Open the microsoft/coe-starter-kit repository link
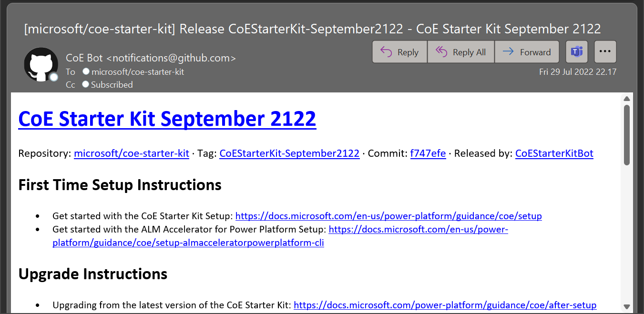Screen dimensions: 644x314 pyautogui.click(x=132, y=153)
